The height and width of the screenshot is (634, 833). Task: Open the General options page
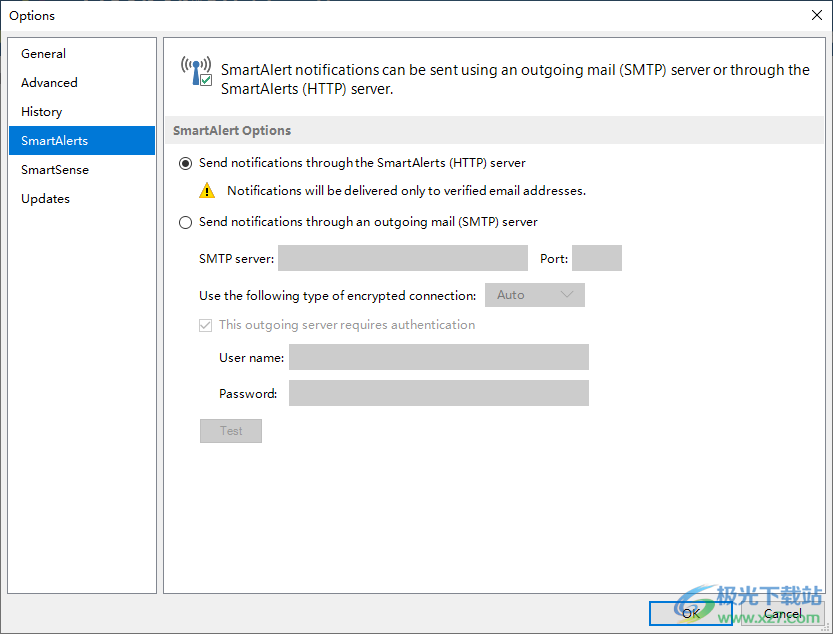click(x=44, y=54)
